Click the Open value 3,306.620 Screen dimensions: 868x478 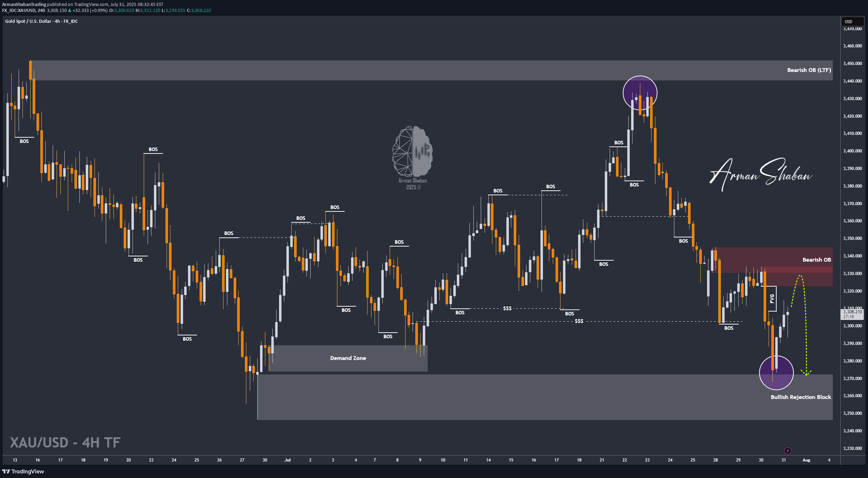(124, 10)
